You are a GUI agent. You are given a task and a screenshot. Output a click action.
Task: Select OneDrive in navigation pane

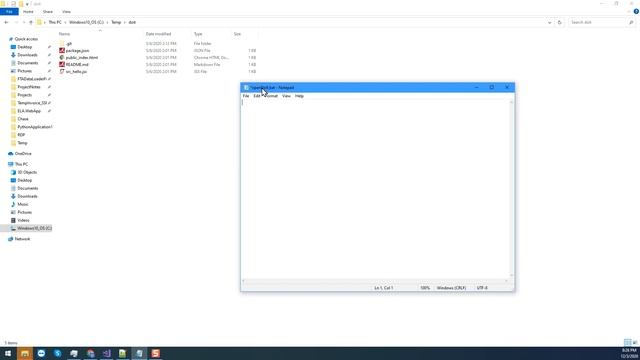point(23,154)
